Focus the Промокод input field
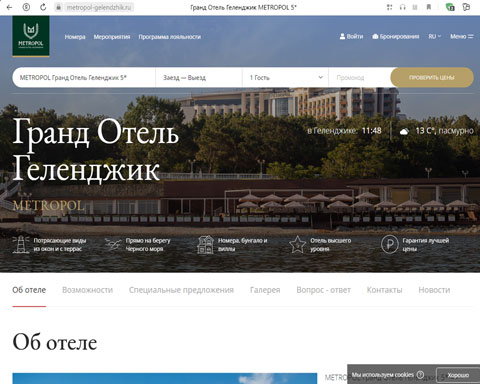 [359, 78]
